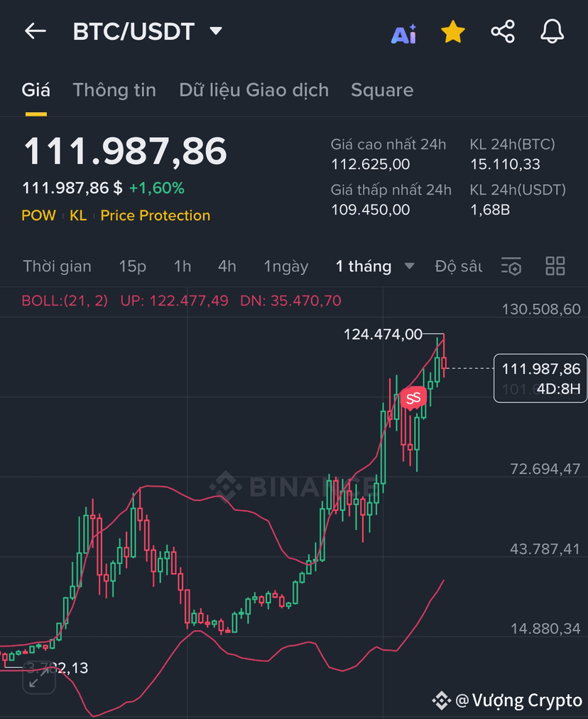
Task: Switch to the Square tab
Action: pos(382,90)
